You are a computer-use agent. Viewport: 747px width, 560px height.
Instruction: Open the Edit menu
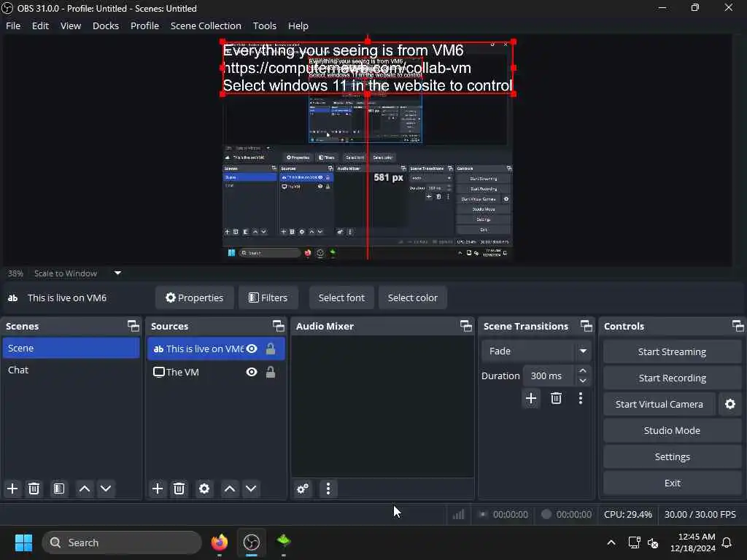click(41, 26)
